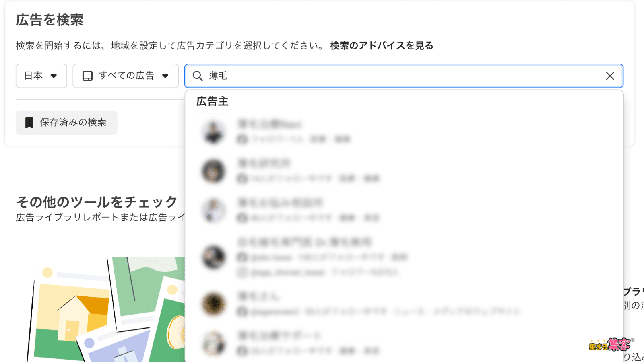
Task: Open 保存済みの検索 saved searches
Action: click(66, 123)
